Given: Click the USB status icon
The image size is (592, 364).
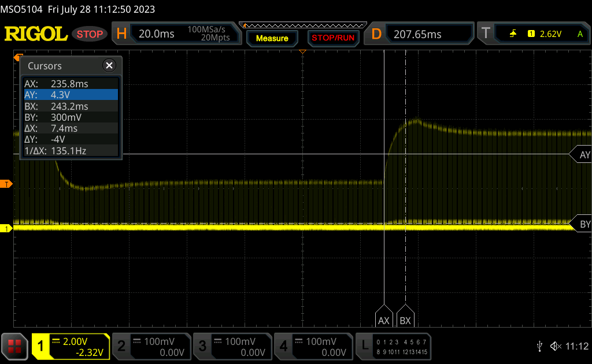Looking at the screenshot, I should pos(539,346).
